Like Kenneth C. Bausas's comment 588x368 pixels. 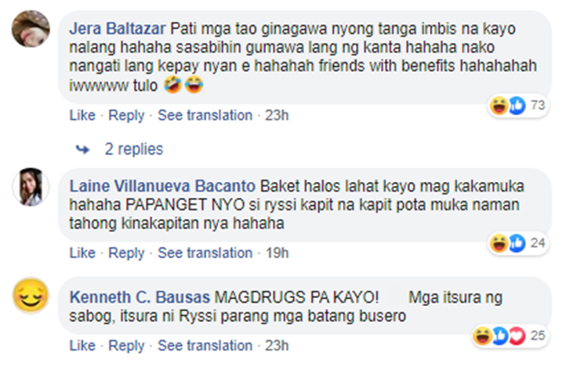pos(82,345)
